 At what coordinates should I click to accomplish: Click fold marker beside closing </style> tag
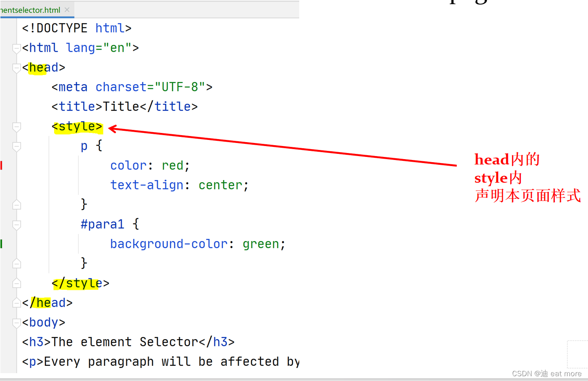[x=17, y=283]
